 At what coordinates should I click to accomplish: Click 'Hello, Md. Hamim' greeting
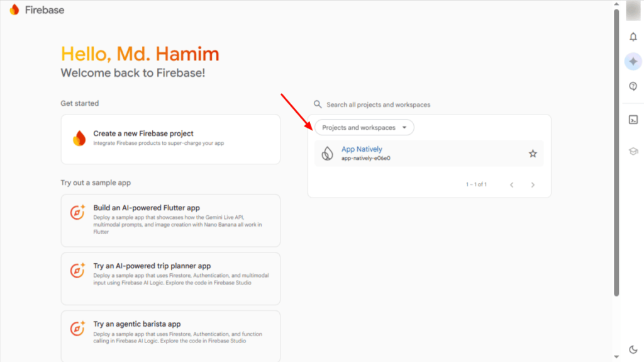[140, 54]
